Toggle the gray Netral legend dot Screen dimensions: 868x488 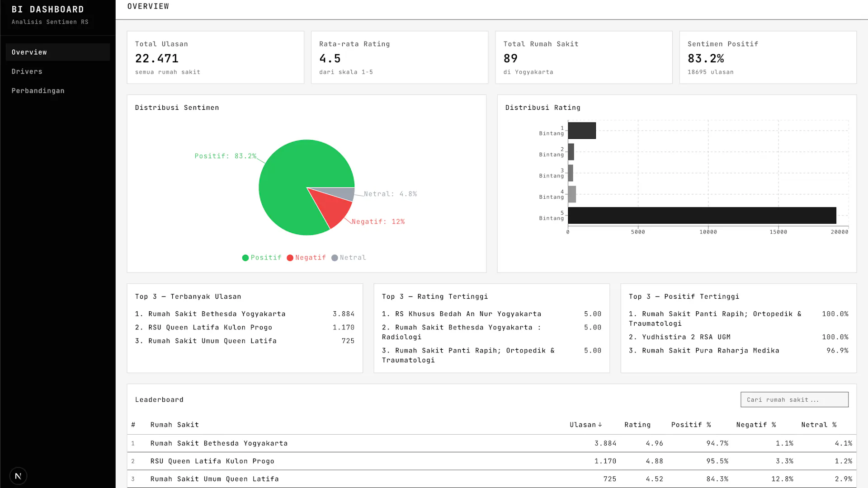[335, 258]
